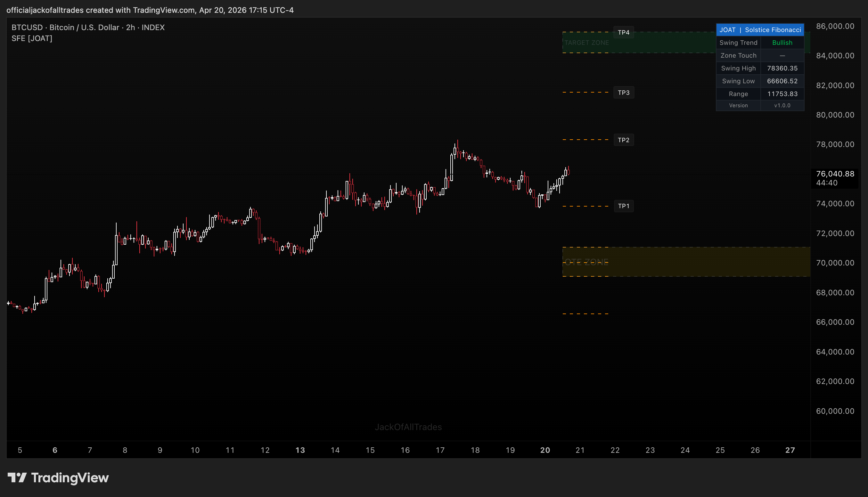Select the TP3 level label
The width and height of the screenshot is (868, 497).
coord(623,93)
